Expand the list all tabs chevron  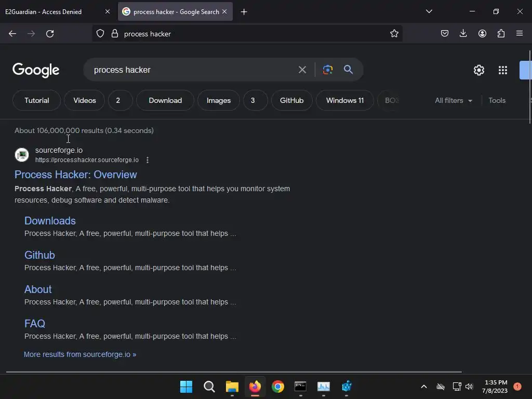point(429,11)
